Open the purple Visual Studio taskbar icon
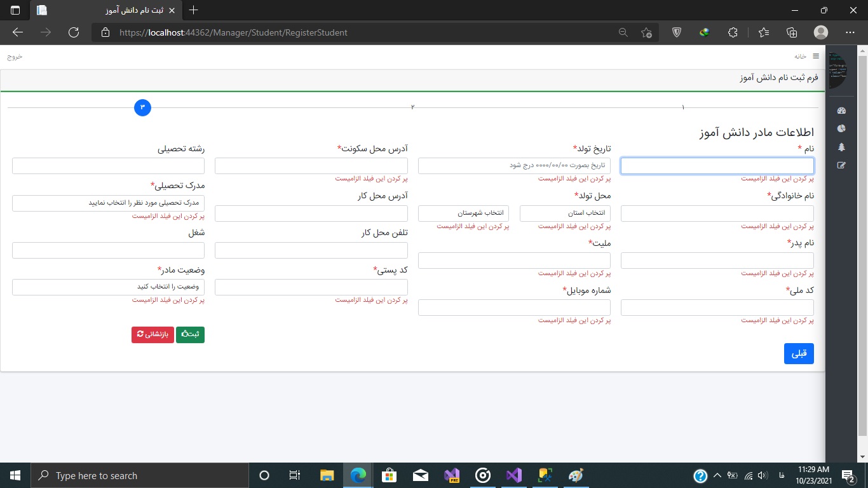Viewport: 868px width, 488px height. [514, 475]
